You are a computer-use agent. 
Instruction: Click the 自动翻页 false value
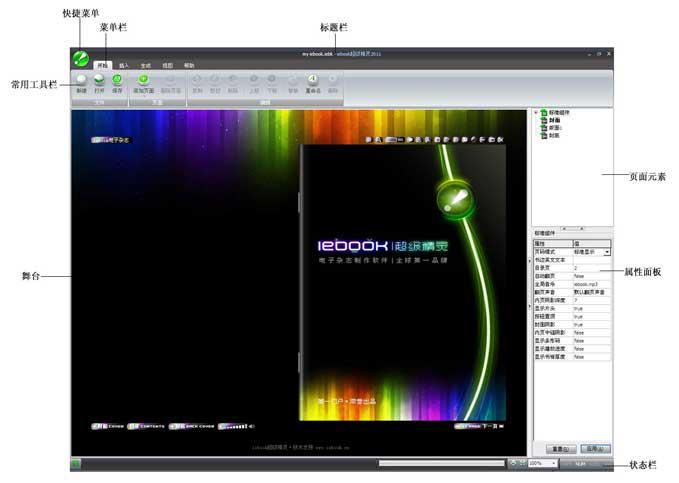592,276
